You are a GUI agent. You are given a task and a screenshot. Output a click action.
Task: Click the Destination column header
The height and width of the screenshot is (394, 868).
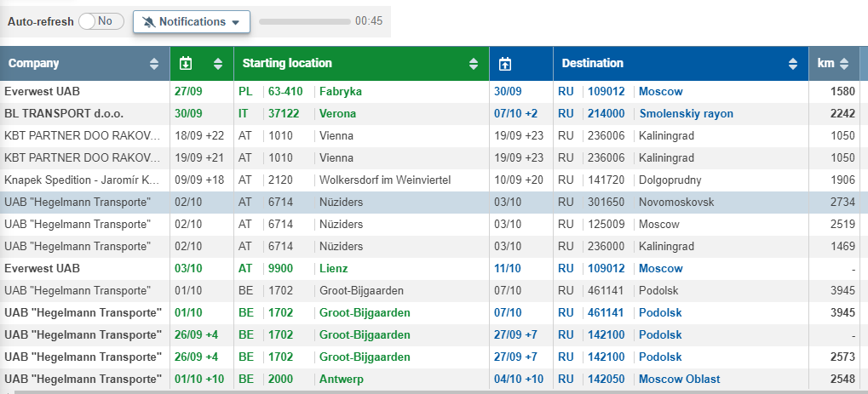(681, 64)
